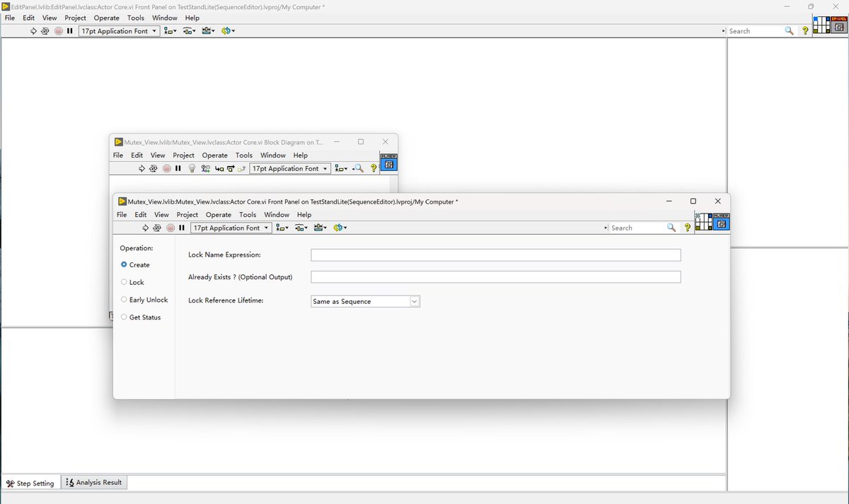Open the Operate menu on the front panel
Screen dimensions: 849x504
219,214
